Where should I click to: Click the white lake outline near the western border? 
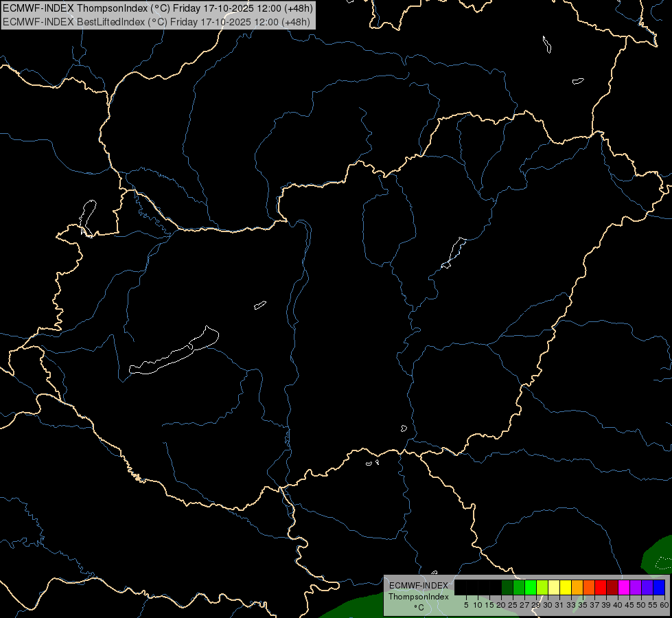coord(87,215)
